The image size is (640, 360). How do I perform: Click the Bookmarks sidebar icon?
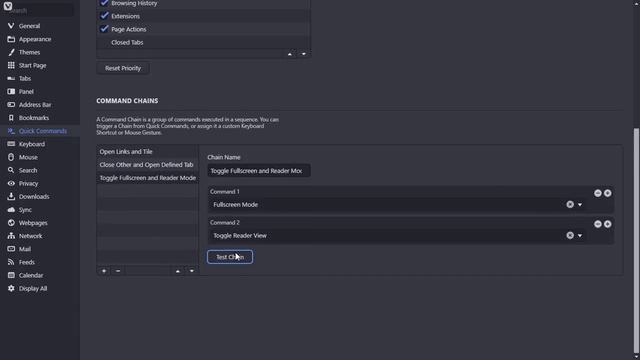point(11,118)
